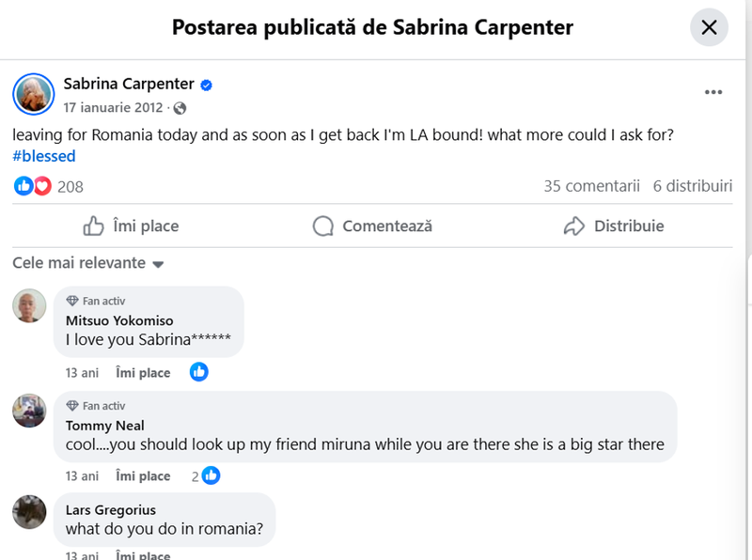Click like reaction icon on Tommy Neal's comment
Viewport: 752px width, 560px height.
211,475
